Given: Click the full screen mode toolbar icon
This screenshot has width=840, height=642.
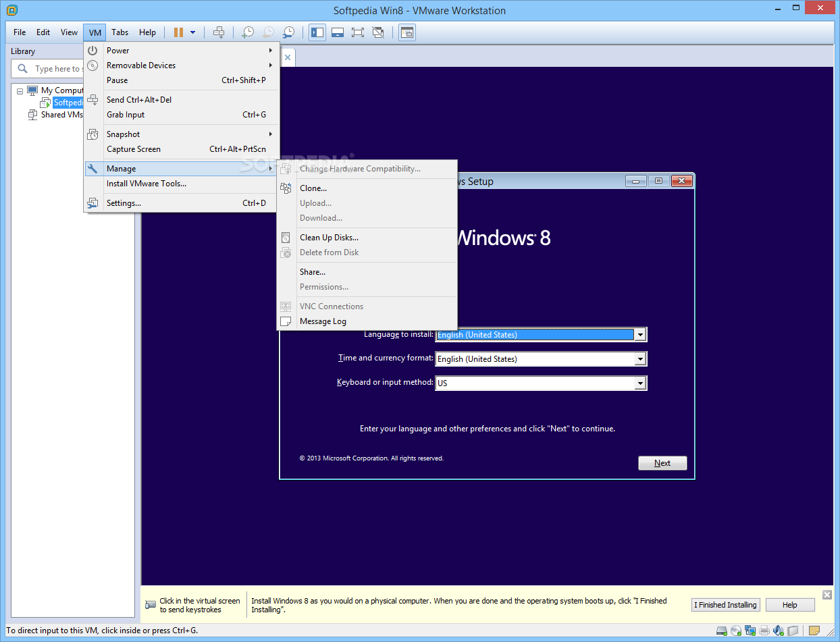Looking at the screenshot, I should (x=358, y=32).
